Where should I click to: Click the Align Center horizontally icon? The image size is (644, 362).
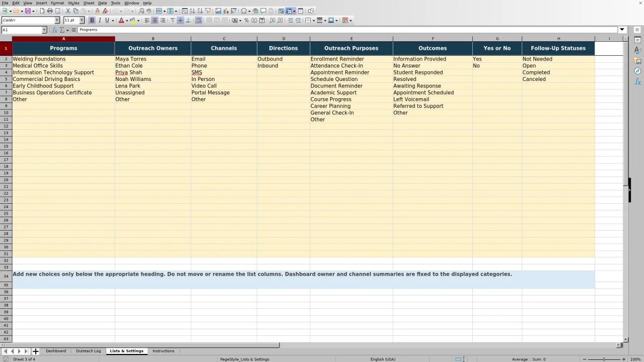(x=155, y=20)
